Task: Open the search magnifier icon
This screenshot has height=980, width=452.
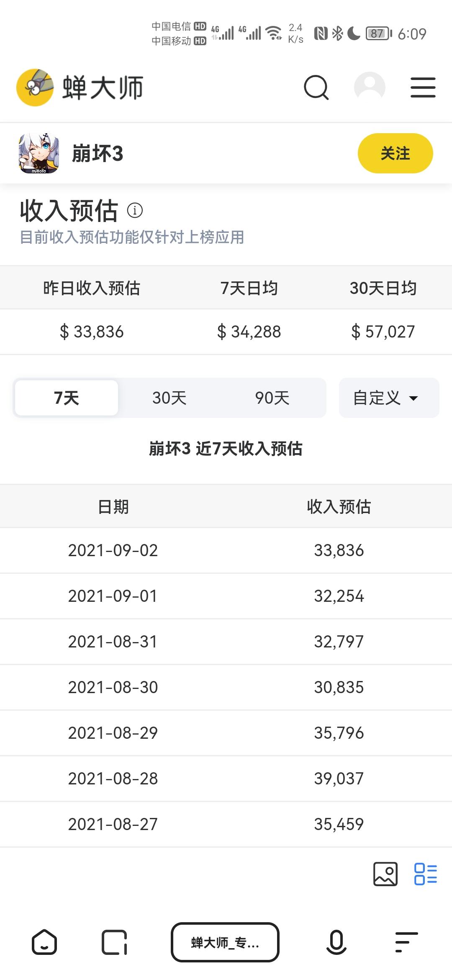Action: click(316, 88)
